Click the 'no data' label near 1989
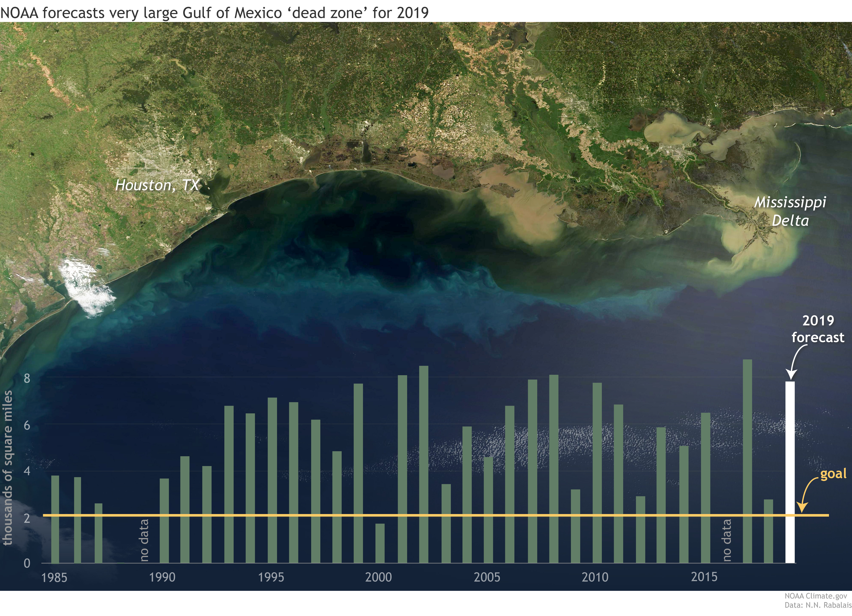This screenshot has height=616, width=852. [144, 540]
